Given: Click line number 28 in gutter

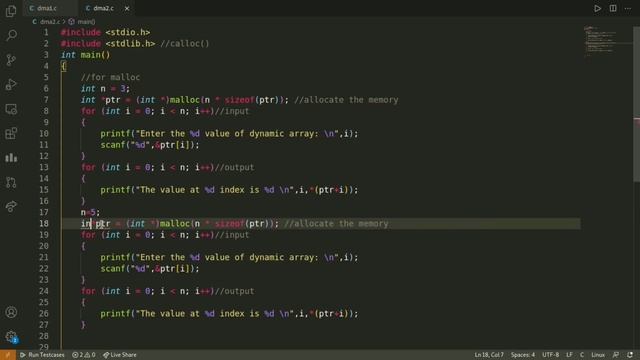Looking at the screenshot, I should [x=44, y=336].
